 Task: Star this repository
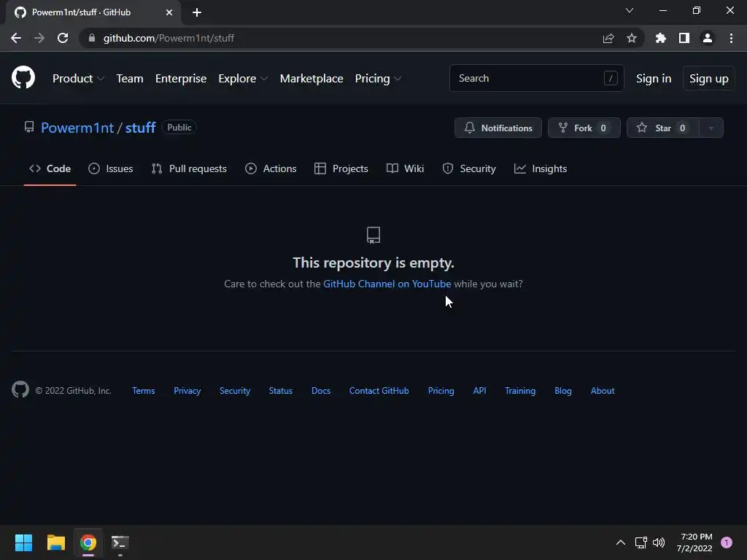pyautogui.click(x=662, y=128)
